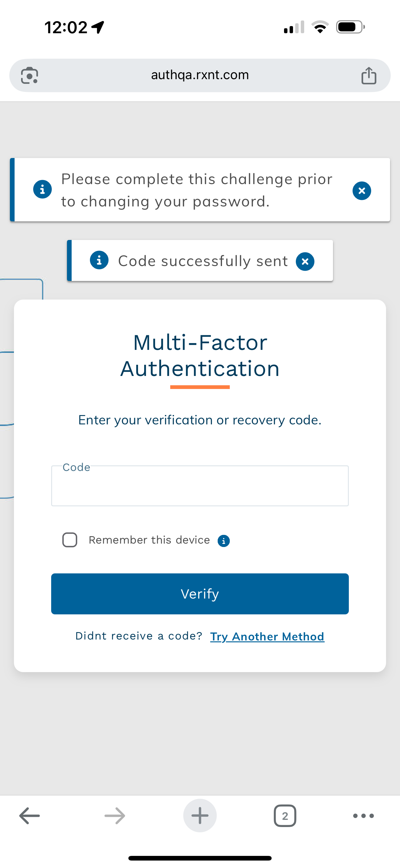Close the 'Code successfully sent' alert
400x868 pixels.
[x=305, y=261]
